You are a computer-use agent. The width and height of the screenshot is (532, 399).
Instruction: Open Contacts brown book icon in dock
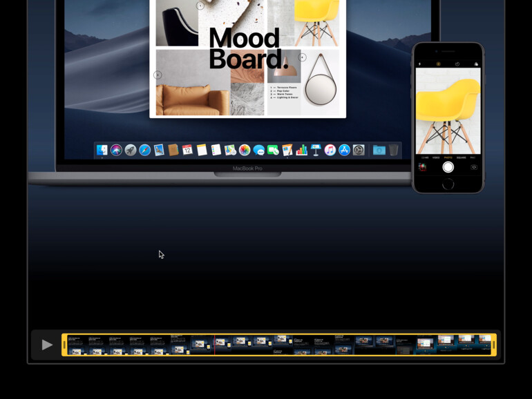tap(173, 150)
